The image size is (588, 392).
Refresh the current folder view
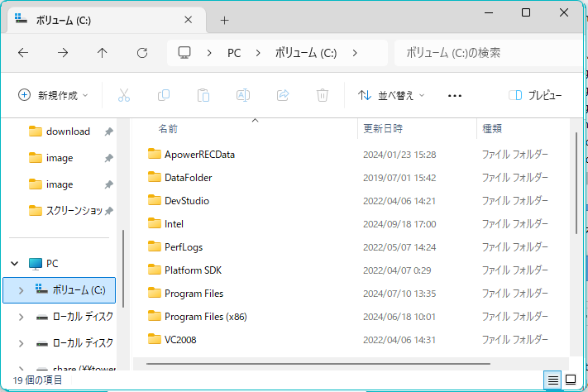[142, 53]
